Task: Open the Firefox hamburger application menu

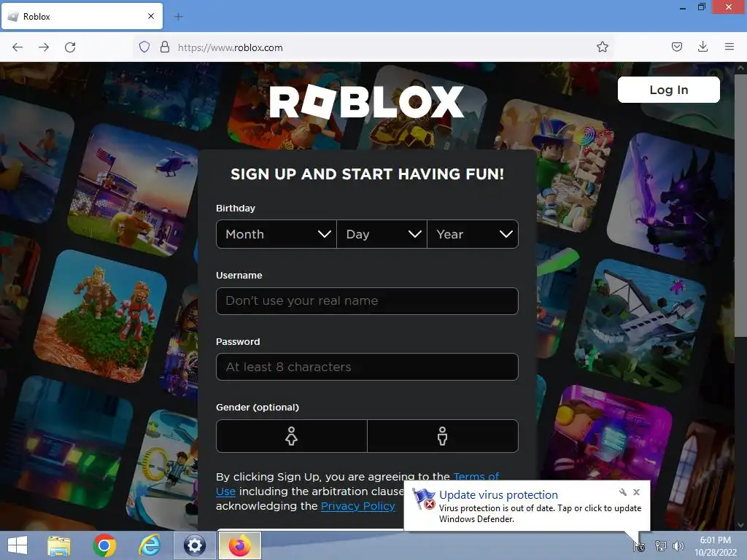Action: click(x=729, y=47)
